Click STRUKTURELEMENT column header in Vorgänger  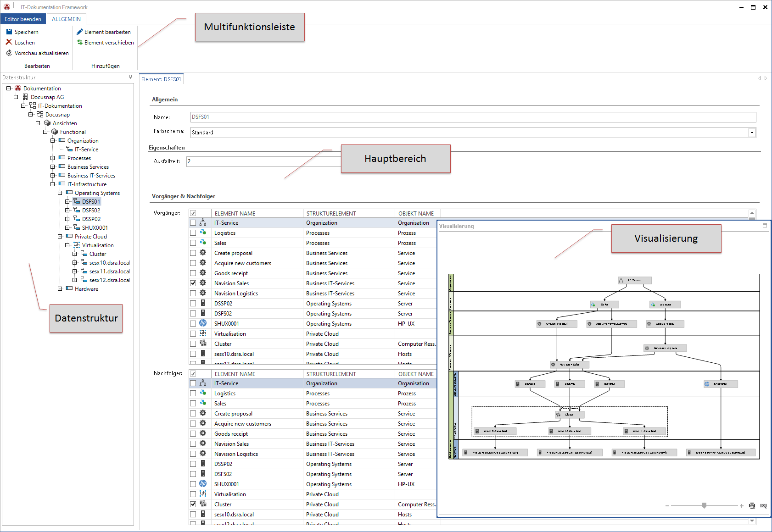(x=349, y=213)
